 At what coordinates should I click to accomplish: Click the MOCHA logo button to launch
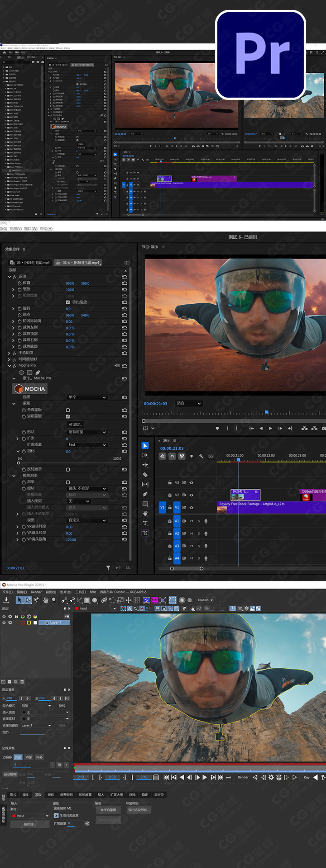tap(30, 389)
